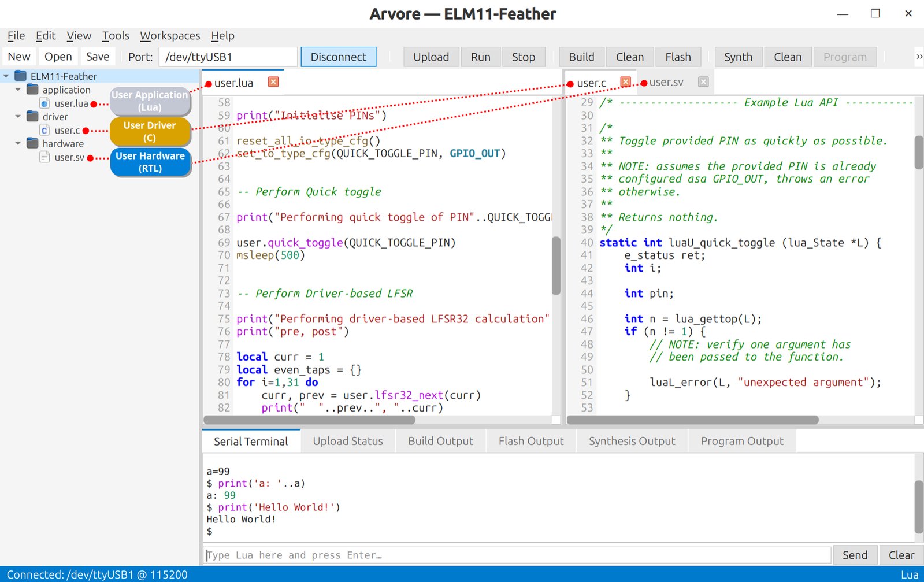This screenshot has width=924, height=582.
Task: Open the Program Output tab
Action: [x=743, y=441]
